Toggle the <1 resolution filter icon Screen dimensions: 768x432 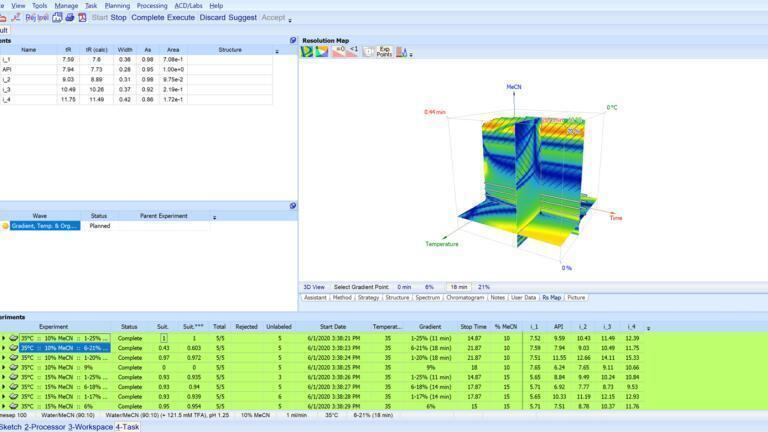click(352, 51)
